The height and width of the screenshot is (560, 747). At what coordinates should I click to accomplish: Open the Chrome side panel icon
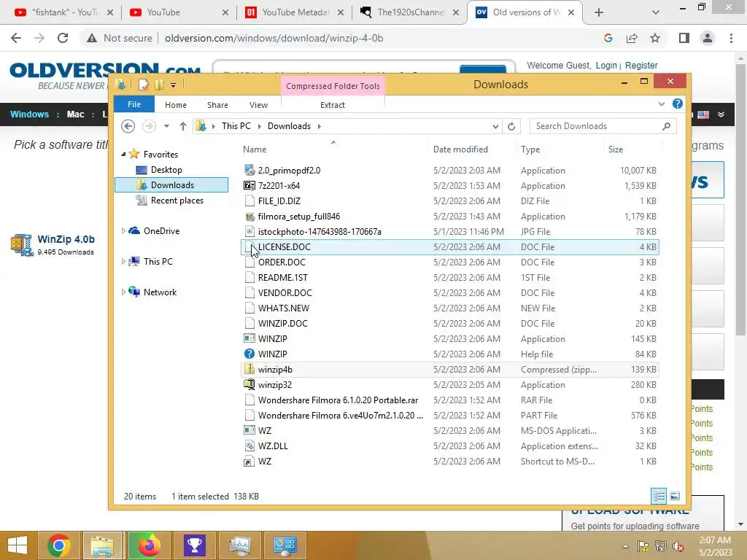point(684,38)
